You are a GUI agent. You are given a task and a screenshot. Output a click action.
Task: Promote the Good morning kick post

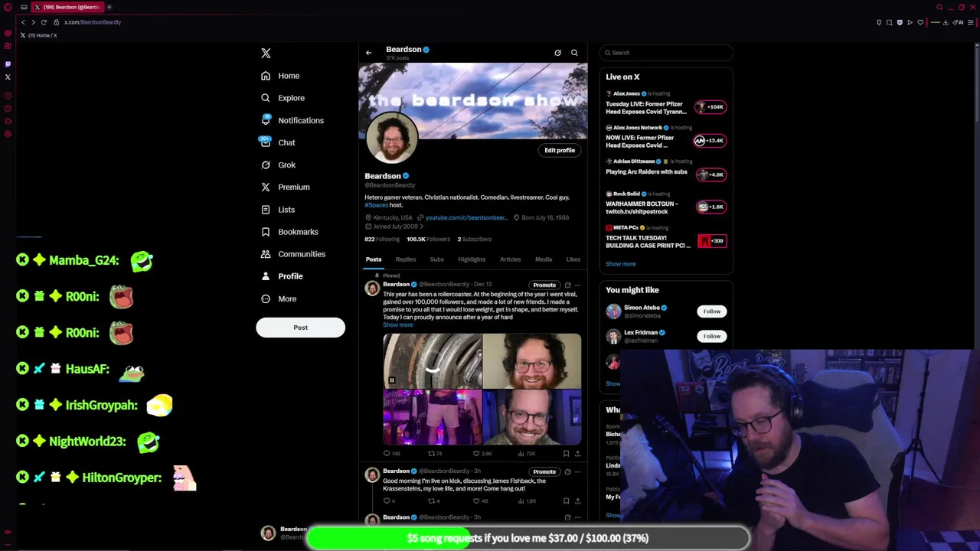[544, 471]
